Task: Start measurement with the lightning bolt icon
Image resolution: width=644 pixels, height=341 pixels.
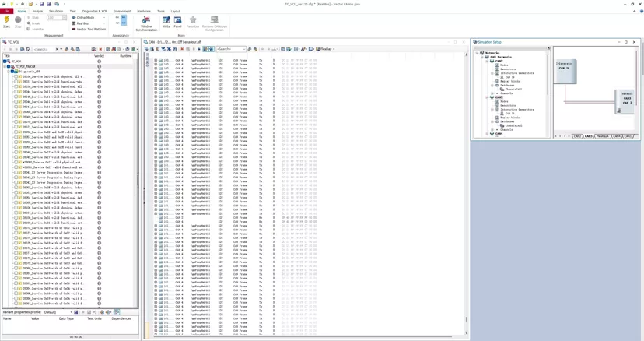Action: [x=6, y=22]
